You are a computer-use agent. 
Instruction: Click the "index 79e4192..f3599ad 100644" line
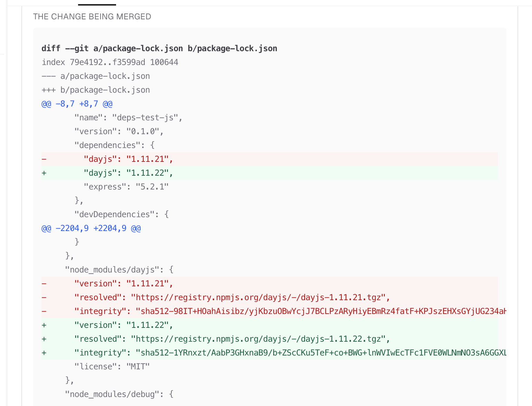(x=110, y=62)
